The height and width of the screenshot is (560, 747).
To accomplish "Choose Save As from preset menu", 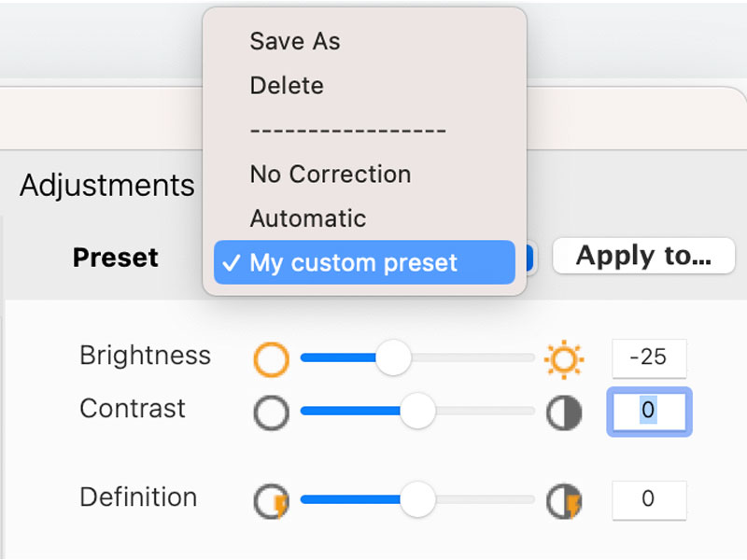I will (295, 41).
